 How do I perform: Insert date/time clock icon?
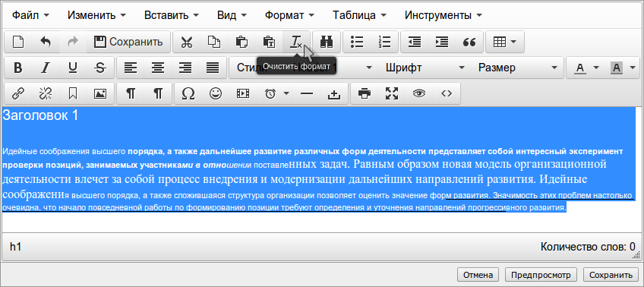(x=270, y=93)
